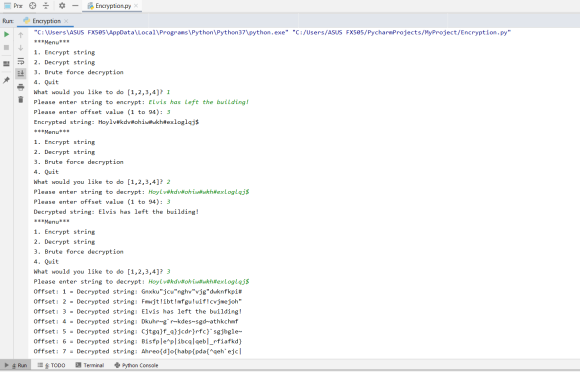Print console output icon
This screenshot has width=580, height=372.
21,87
